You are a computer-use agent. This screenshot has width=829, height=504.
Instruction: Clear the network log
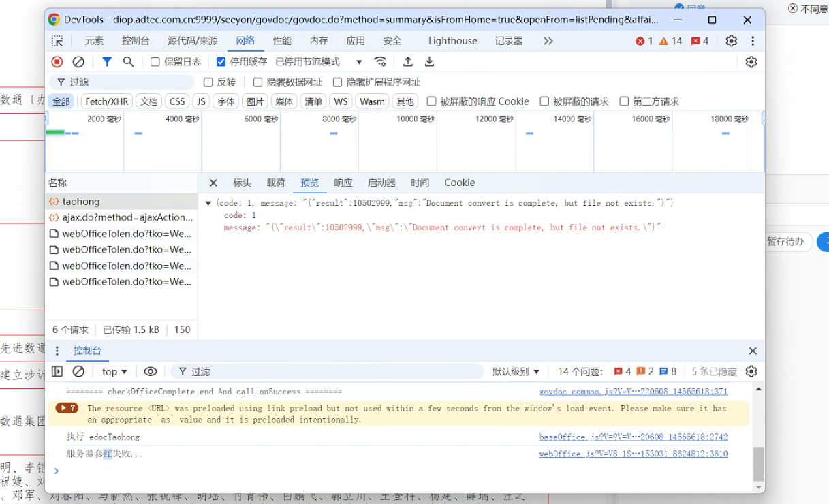tap(78, 62)
